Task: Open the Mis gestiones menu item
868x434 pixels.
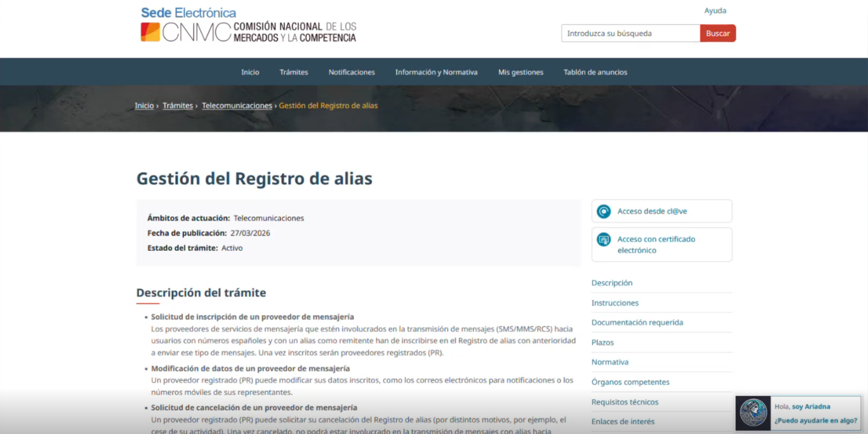Action: pos(521,72)
